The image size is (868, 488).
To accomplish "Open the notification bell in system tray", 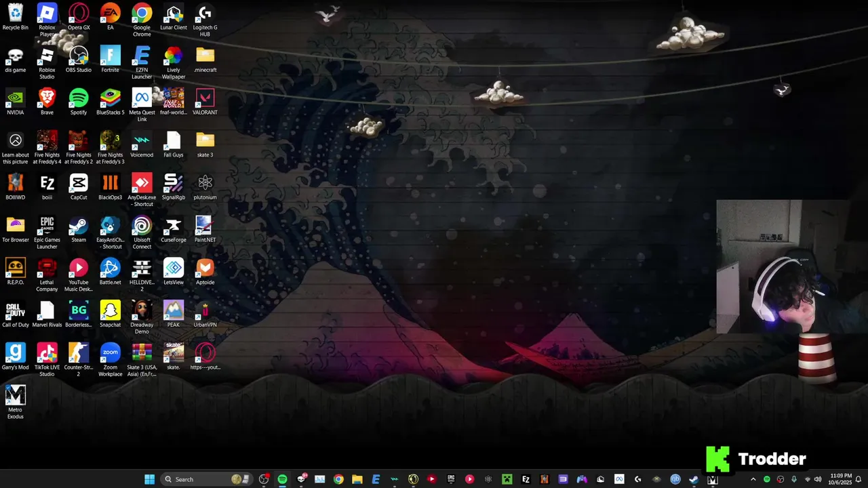I will (858, 479).
